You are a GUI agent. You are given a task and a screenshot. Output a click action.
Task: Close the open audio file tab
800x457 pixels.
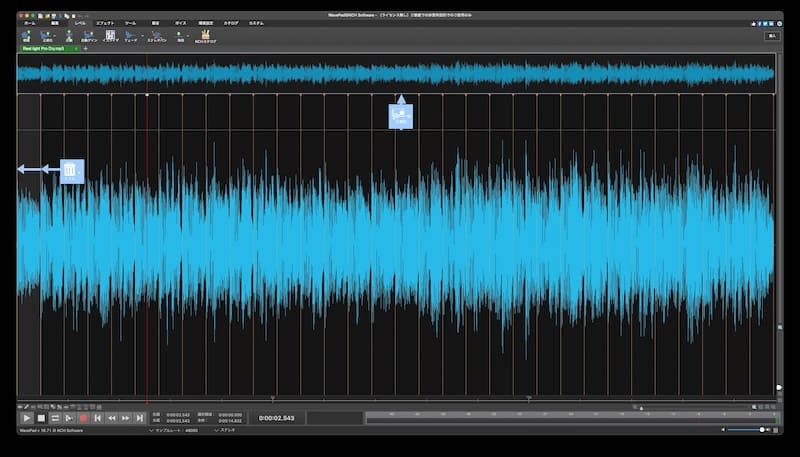pos(76,48)
